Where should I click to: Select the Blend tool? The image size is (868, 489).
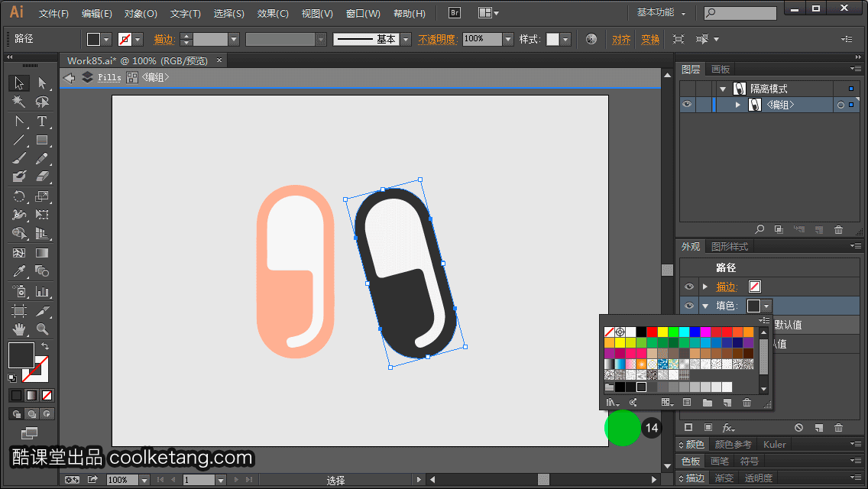click(42, 271)
